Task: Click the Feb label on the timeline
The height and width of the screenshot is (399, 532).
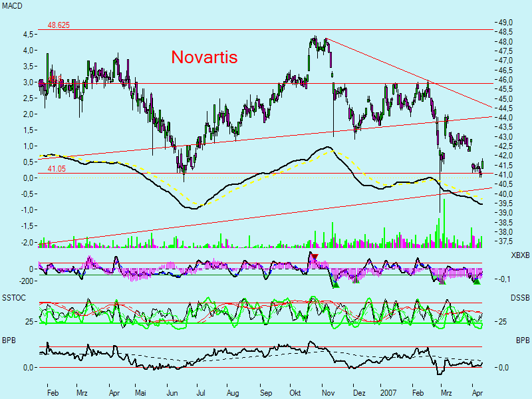Action: [52, 393]
